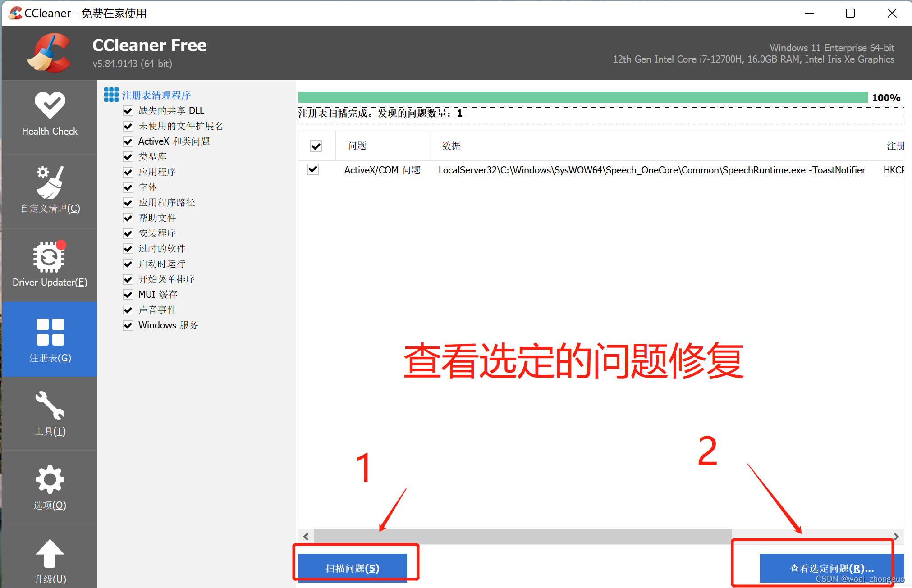Click the Upgrade (升级) arrow icon
Image resolution: width=912 pixels, height=588 pixels.
click(x=50, y=553)
